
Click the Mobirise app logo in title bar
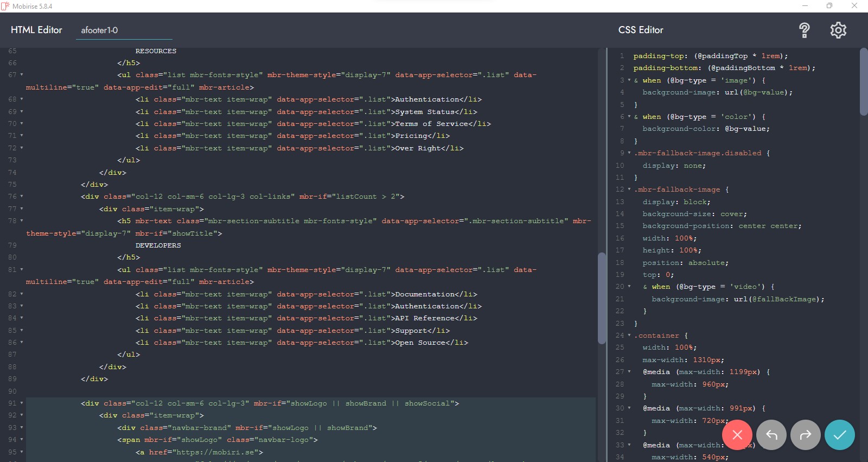[5, 6]
